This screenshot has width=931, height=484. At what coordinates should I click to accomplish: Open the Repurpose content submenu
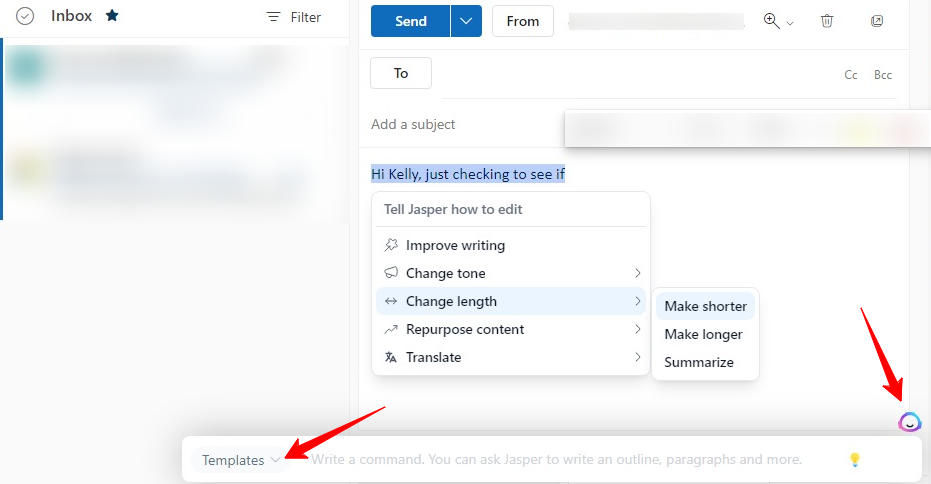(511, 329)
